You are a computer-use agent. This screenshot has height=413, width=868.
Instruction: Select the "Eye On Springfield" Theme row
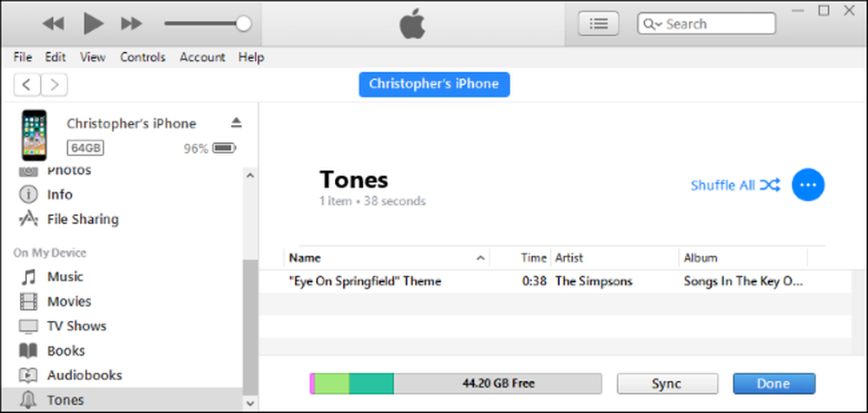tap(556, 281)
